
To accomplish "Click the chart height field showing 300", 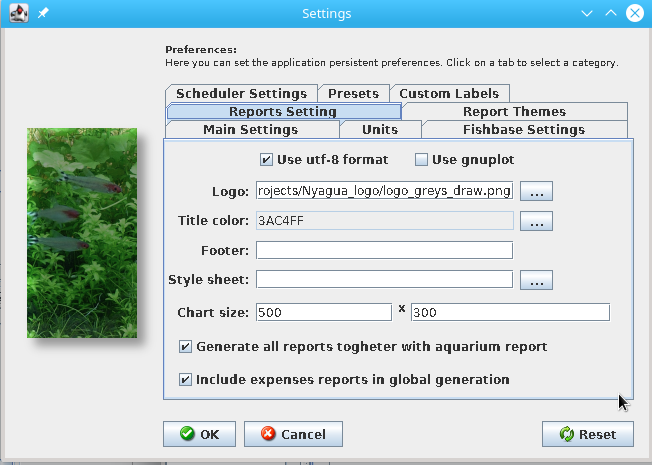I will 510,312.
